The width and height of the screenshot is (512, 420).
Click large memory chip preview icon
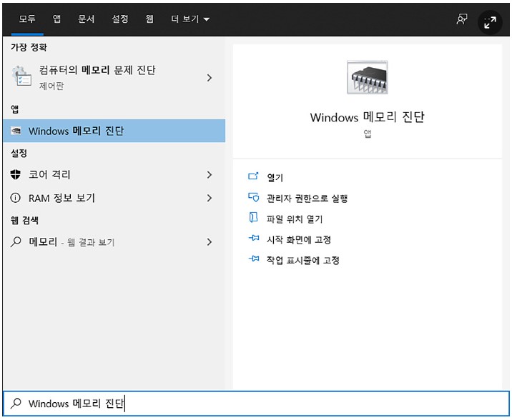(368, 77)
